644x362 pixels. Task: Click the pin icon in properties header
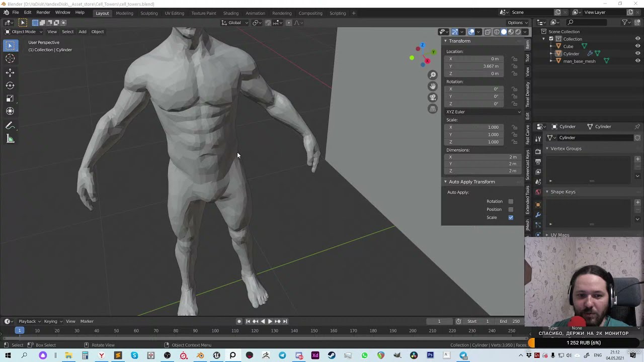[637, 127]
